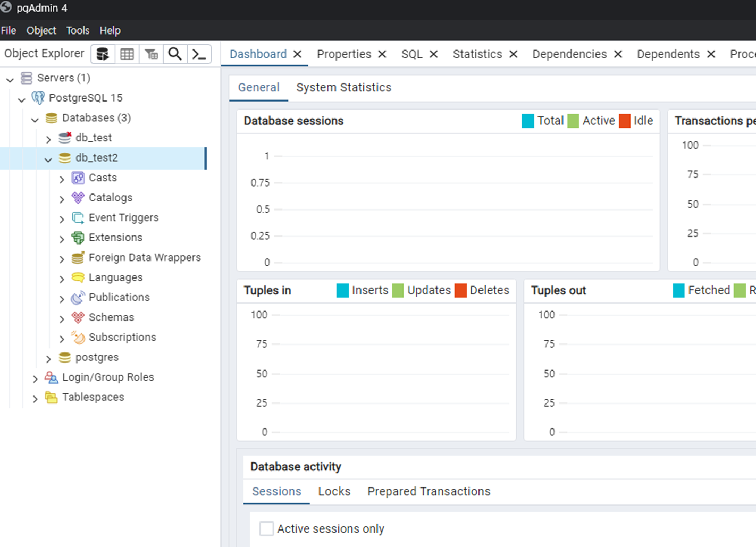This screenshot has height=547, width=756.
Task: Click the disconnected db_test database icon
Action: point(65,138)
